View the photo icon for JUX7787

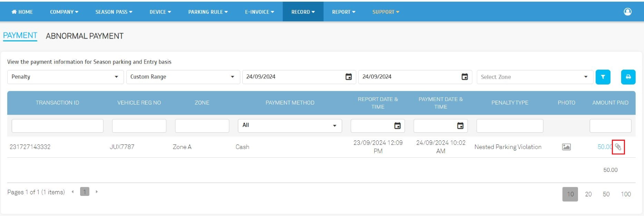pyautogui.click(x=566, y=147)
